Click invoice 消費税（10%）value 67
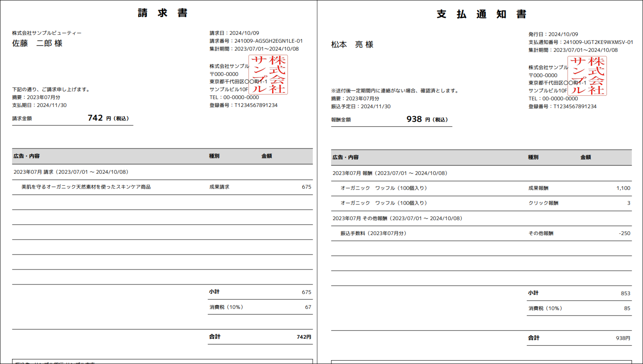Image resolution: width=643 pixels, height=364 pixels. click(308, 307)
